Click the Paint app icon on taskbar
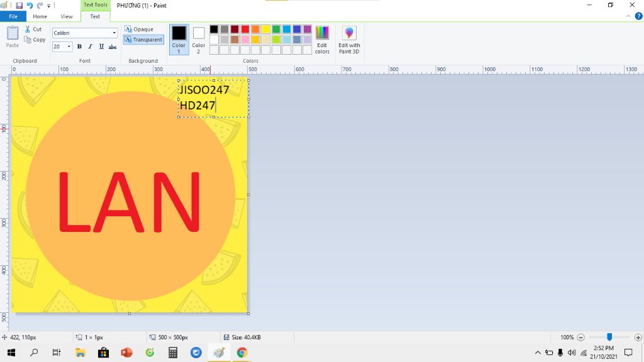The height and width of the screenshot is (362, 644). tap(219, 353)
